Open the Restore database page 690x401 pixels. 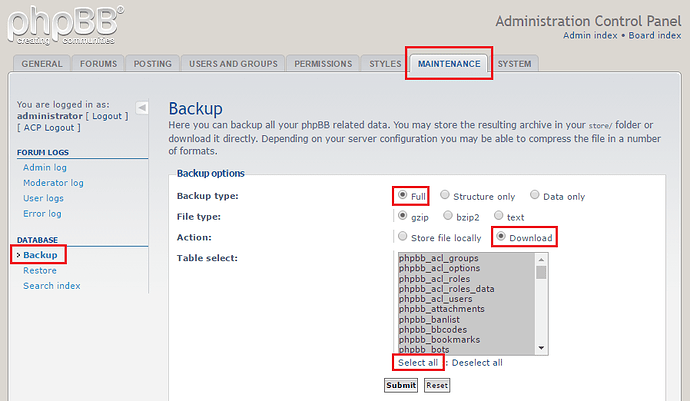tap(40, 271)
